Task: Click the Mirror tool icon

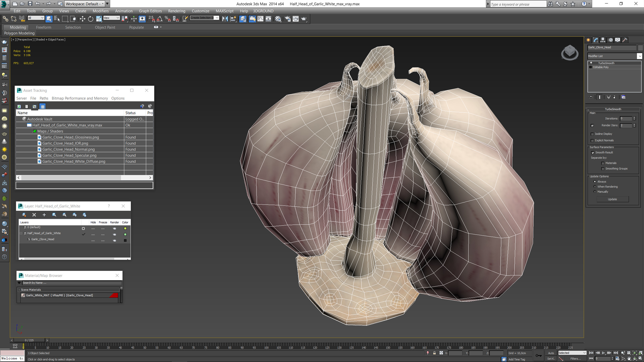Action: click(x=225, y=19)
